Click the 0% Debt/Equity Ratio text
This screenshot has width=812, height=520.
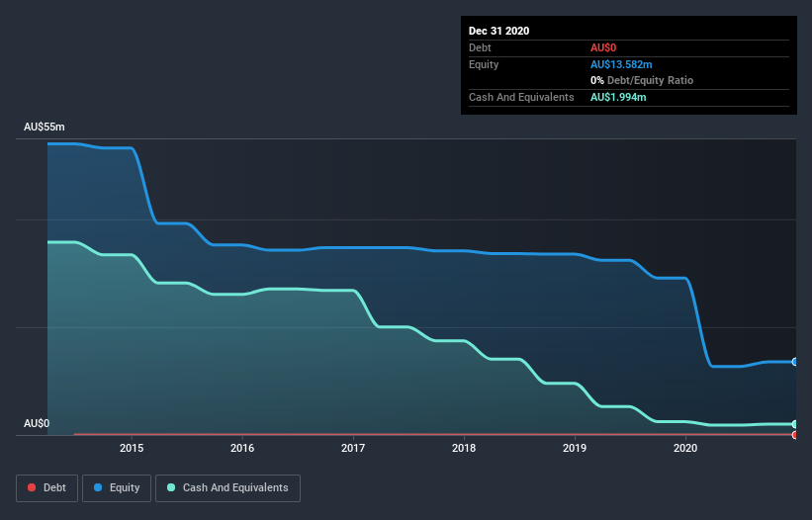coord(642,80)
